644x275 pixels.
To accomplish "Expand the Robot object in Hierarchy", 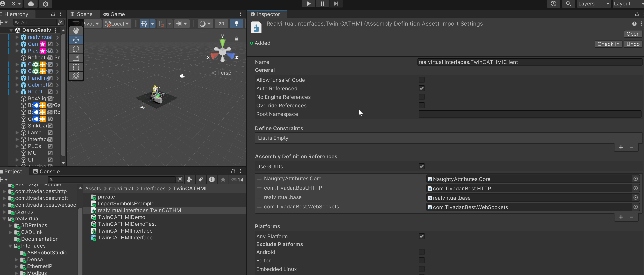I will tap(17, 92).
